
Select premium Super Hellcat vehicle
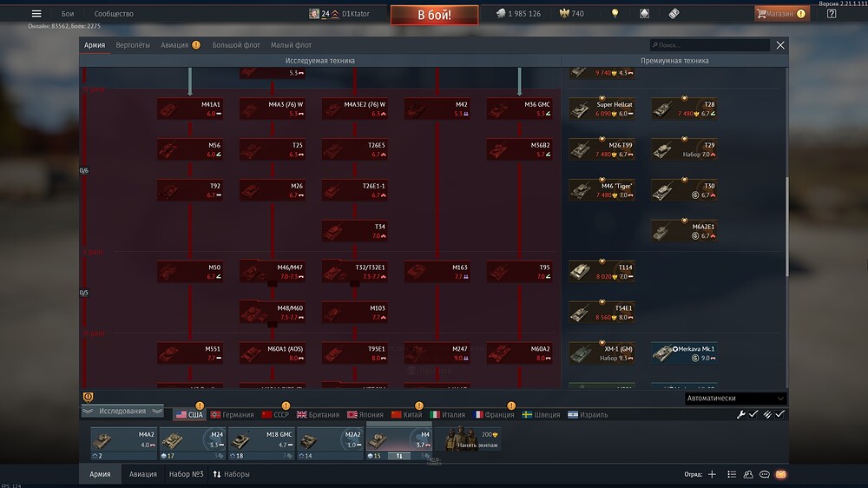click(x=602, y=109)
